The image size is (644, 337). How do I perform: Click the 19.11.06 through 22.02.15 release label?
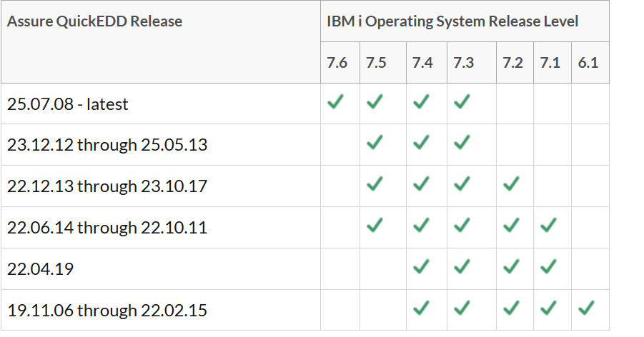107,311
